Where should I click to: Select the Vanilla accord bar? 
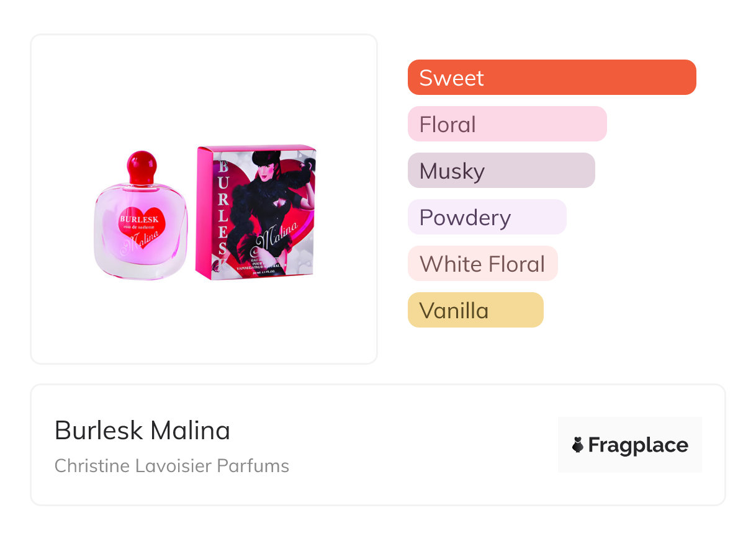pos(475,310)
